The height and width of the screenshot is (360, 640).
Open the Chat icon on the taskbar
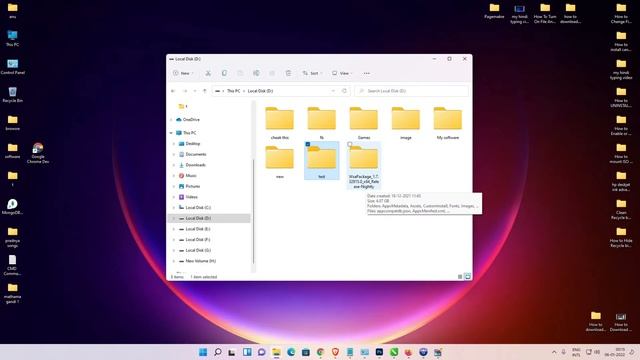(262, 352)
